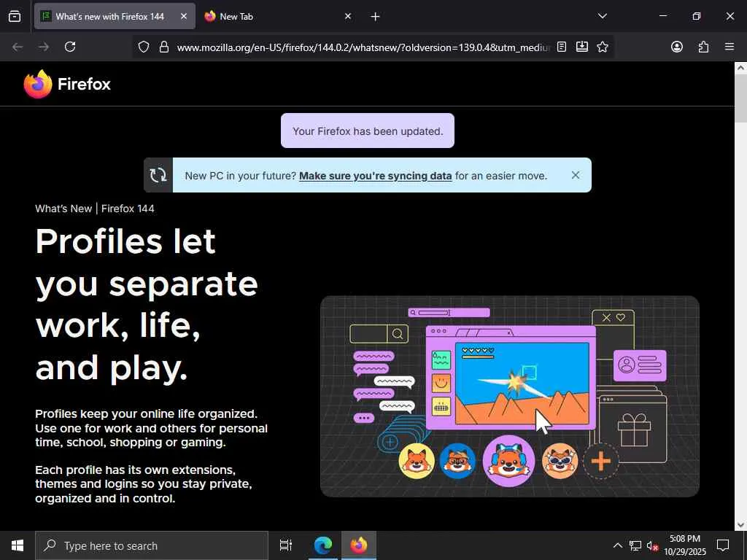The image size is (747, 560).
Task: Switch to the New Tab tab
Action: click(278, 16)
